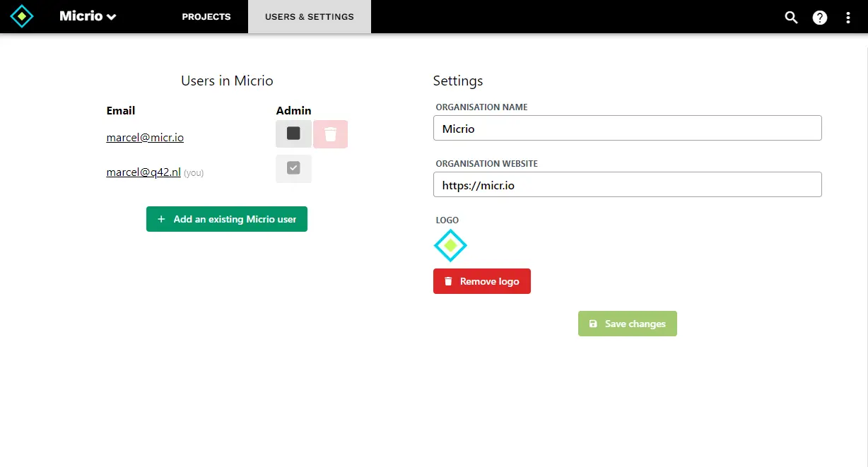Click Add an existing Micrio user
This screenshot has height=467, width=868.
[x=227, y=219]
